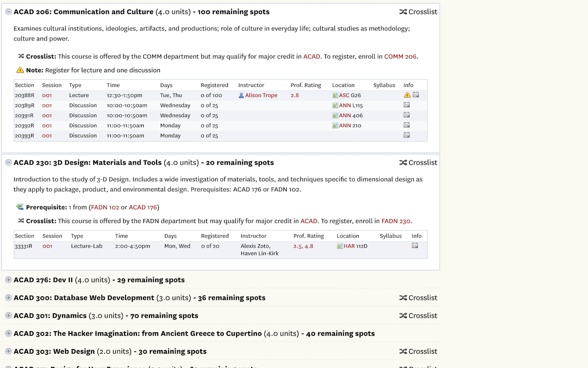Screen dimensions: 588x368
Task: Open the COMM 206 crosslist link
Action: coord(400,57)
